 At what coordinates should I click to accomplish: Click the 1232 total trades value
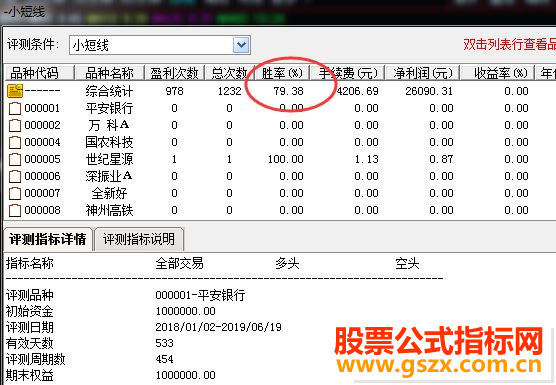[229, 91]
